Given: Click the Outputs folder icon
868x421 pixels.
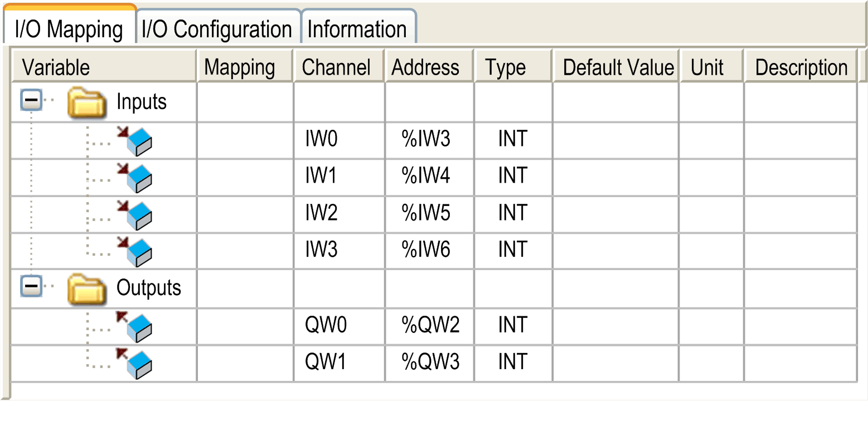Looking at the screenshot, I should point(87,289).
